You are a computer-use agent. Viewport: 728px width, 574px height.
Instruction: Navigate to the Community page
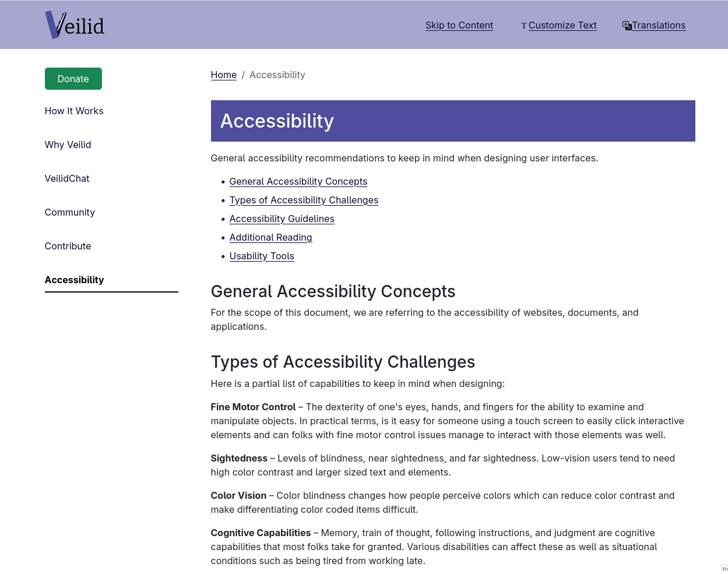[69, 213]
